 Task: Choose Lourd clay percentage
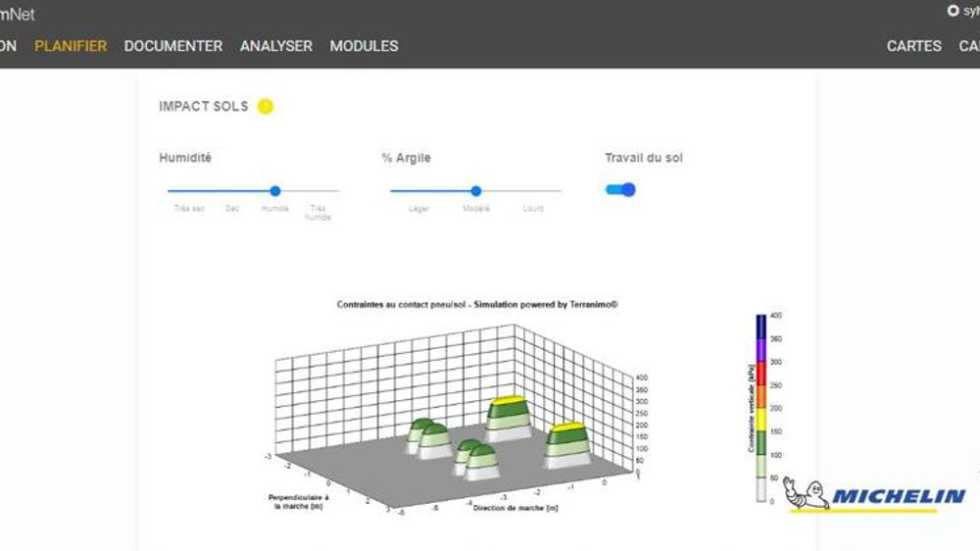tap(533, 208)
